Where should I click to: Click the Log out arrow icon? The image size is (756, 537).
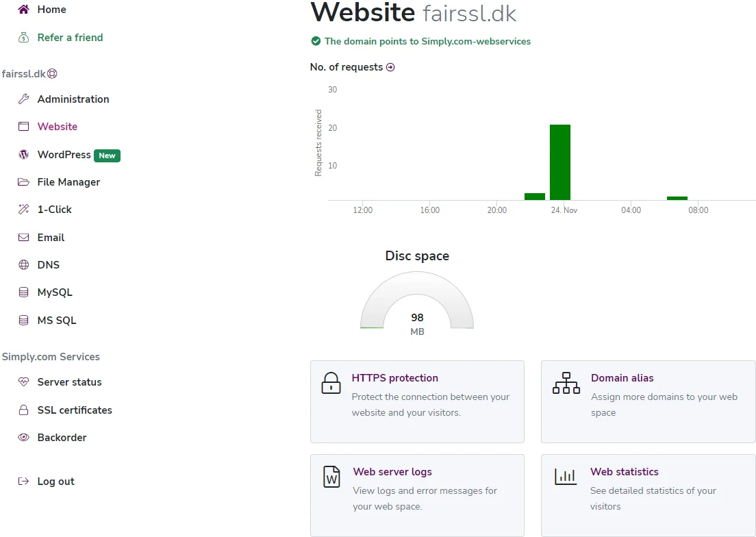(x=23, y=481)
